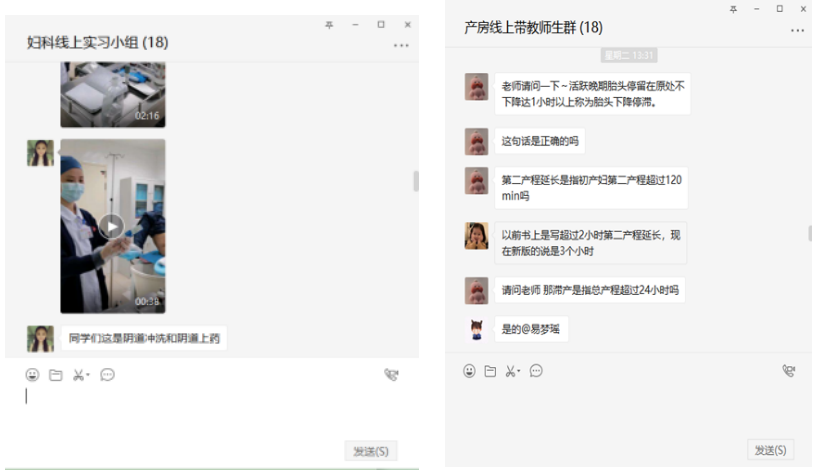Viewport: 813px width, 474px height.
Task: Expand screenshot options arrow in 产房线上带教师生群
Action: tap(520, 372)
